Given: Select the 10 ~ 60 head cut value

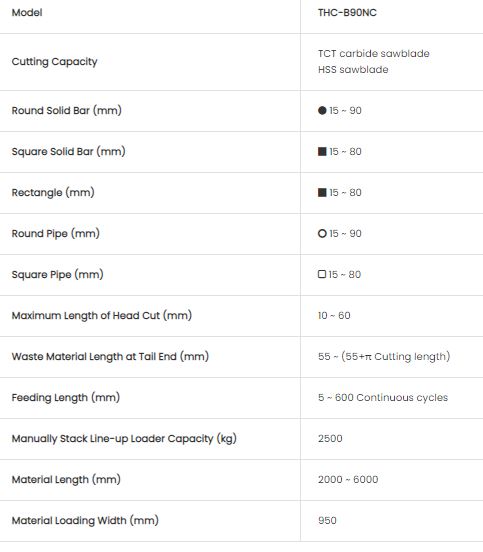Looking at the screenshot, I should click(x=334, y=315).
